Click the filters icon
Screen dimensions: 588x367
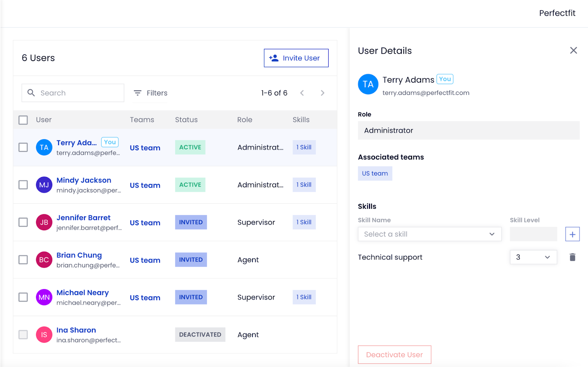click(137, 93)
